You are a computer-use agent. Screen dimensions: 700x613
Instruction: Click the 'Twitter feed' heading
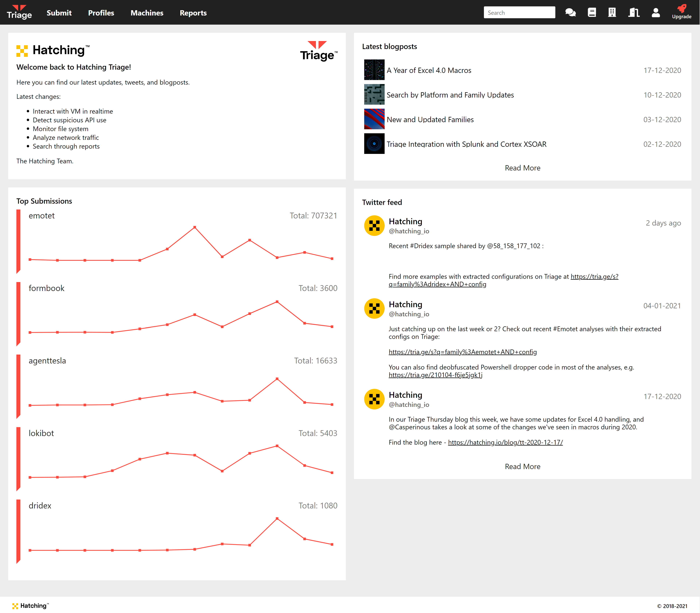pos(382,203)
